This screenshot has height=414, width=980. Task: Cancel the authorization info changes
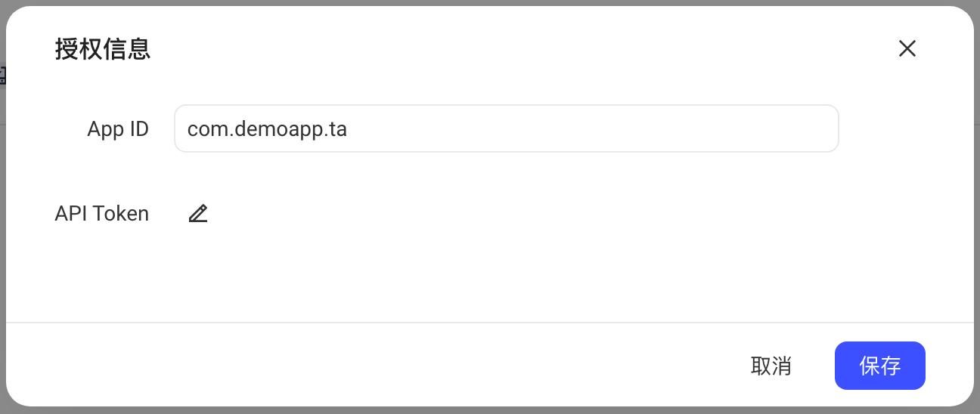click(x=771, y=366)
